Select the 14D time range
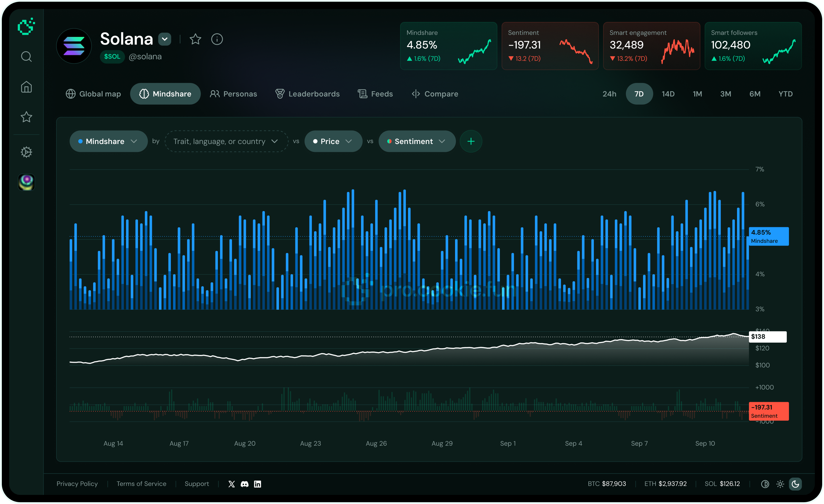 click(668, 94)
